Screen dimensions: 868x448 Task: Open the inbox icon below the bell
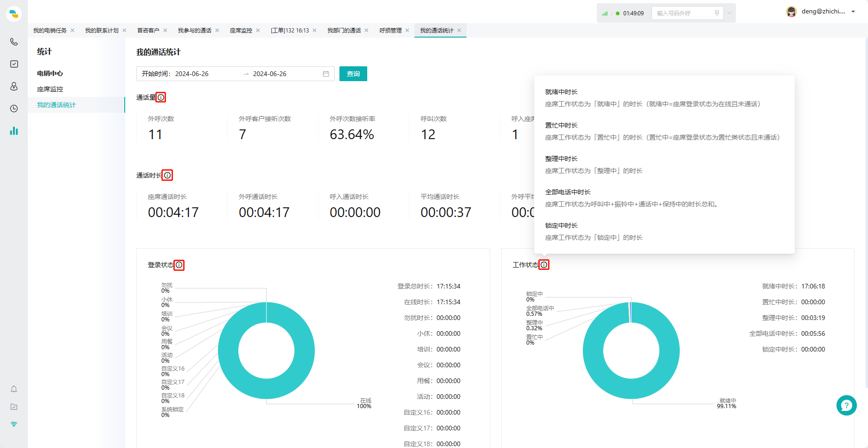(14, 407)
